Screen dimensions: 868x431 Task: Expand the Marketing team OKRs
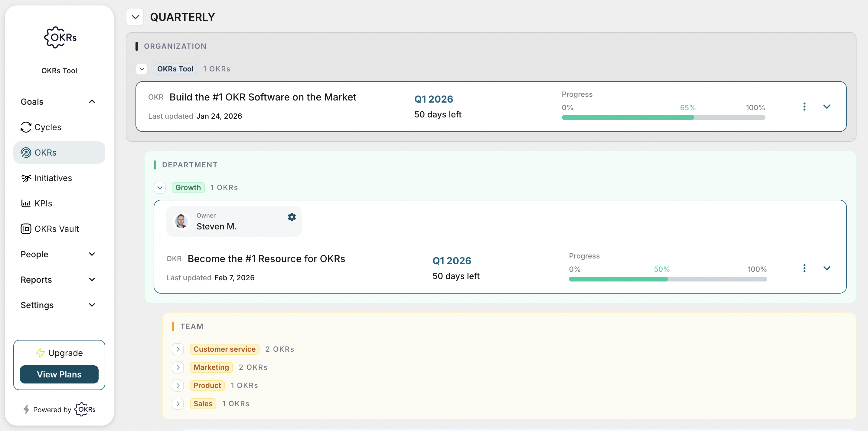[x=178, y=367]
